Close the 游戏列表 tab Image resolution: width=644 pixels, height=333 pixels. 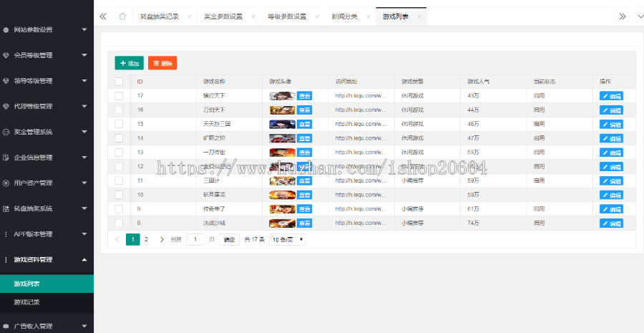tap(419, 17)
